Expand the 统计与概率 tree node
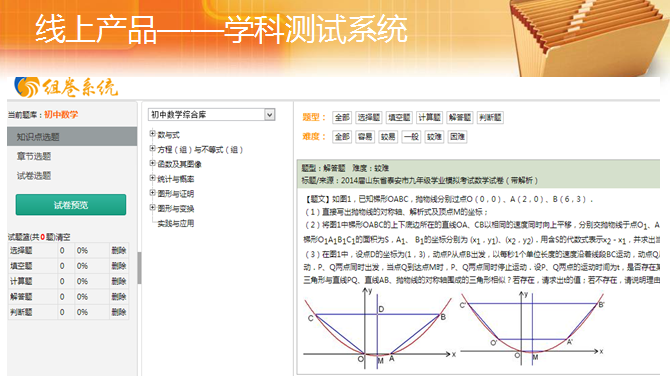 tap(152, 178)
